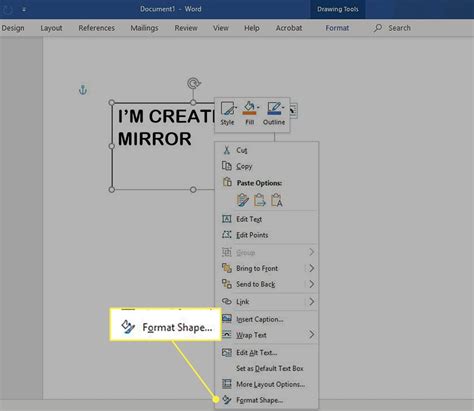Click the object anchor icon
This screenshot has width=474, height=411.
[83, 90]
